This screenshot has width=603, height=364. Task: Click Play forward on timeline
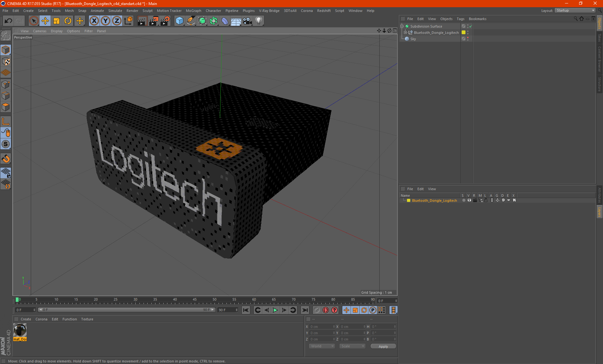[275, 310]
